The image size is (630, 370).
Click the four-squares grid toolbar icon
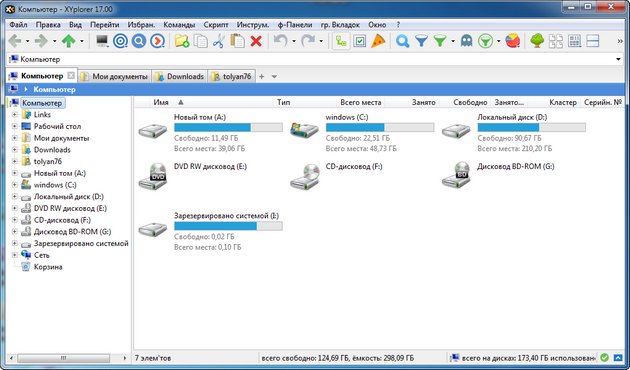point(556,41)
